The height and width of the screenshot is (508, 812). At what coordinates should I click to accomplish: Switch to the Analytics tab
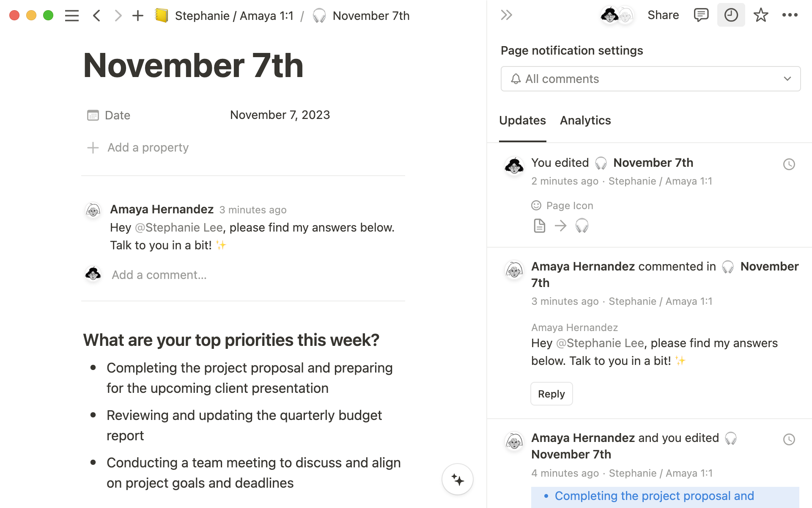coord(585,120)
